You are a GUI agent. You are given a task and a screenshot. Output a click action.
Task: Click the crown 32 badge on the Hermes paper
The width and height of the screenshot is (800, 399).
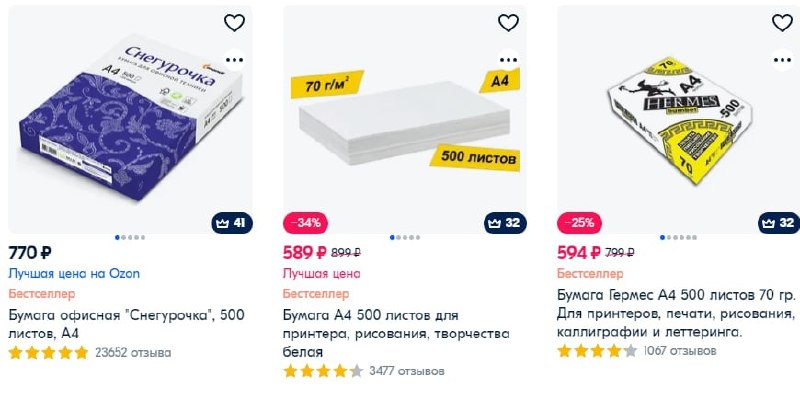point(779,223)
